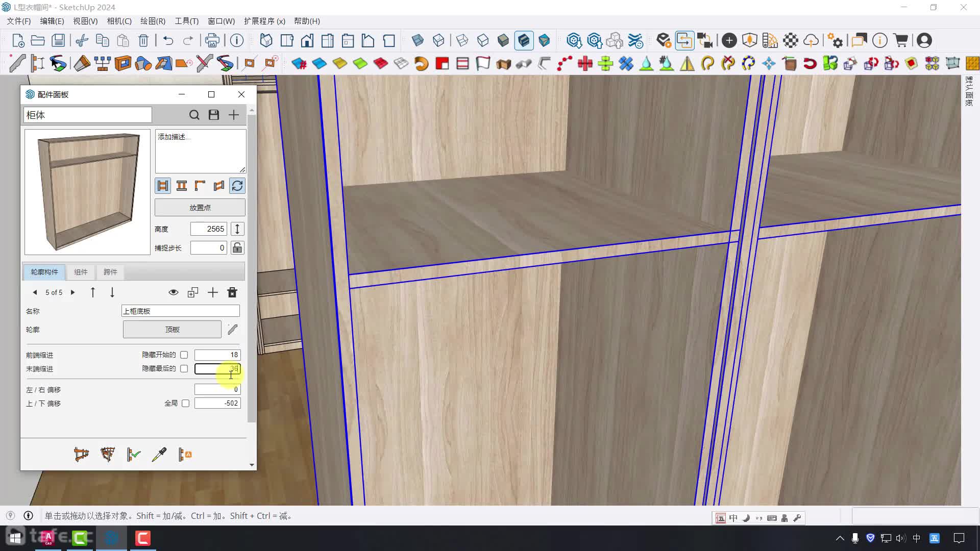Screen dimensions: 980x551
Task: Select Monochrome style cube icon
Action: (x=544, y=40)
